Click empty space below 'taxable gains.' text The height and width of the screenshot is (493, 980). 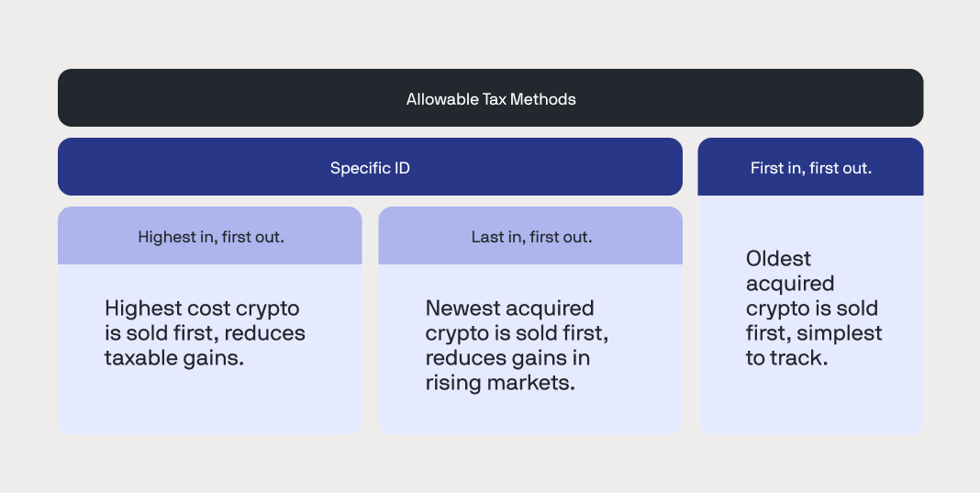coord(209,404)
